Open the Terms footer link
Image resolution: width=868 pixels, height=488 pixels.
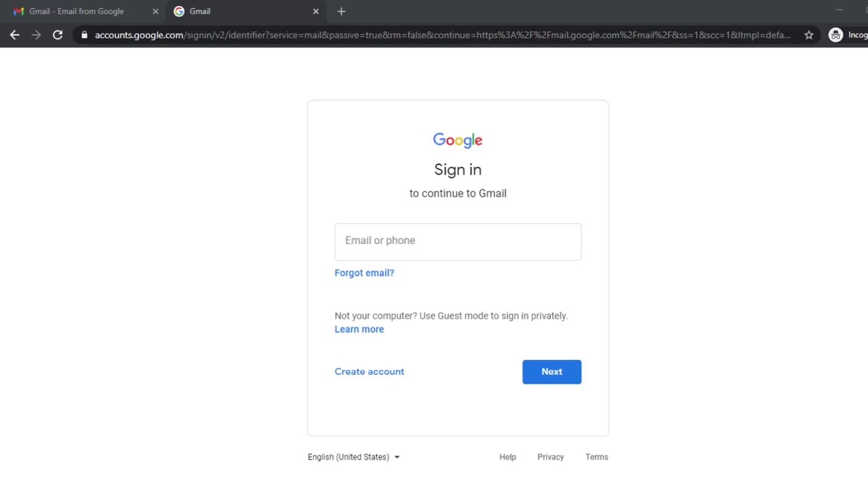tap(597, 457)
